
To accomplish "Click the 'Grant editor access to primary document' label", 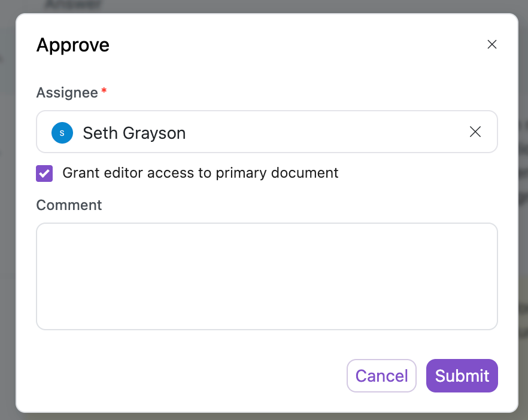I will 200,173.
